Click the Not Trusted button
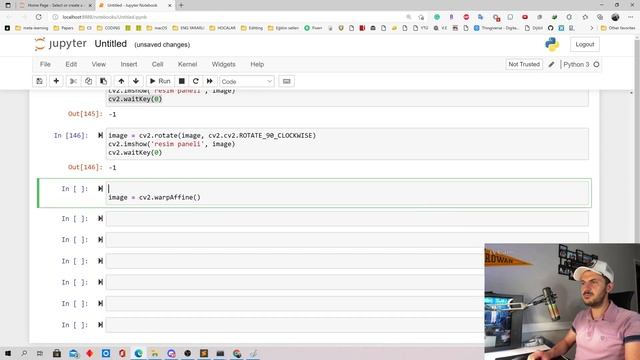Screen dimensions: 640x360 [524, 64]
